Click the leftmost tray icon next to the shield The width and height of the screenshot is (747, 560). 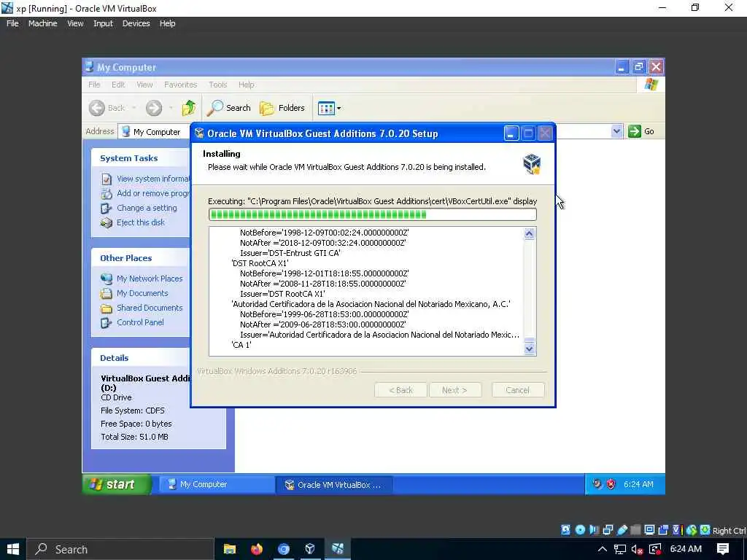tap(597, 484)
